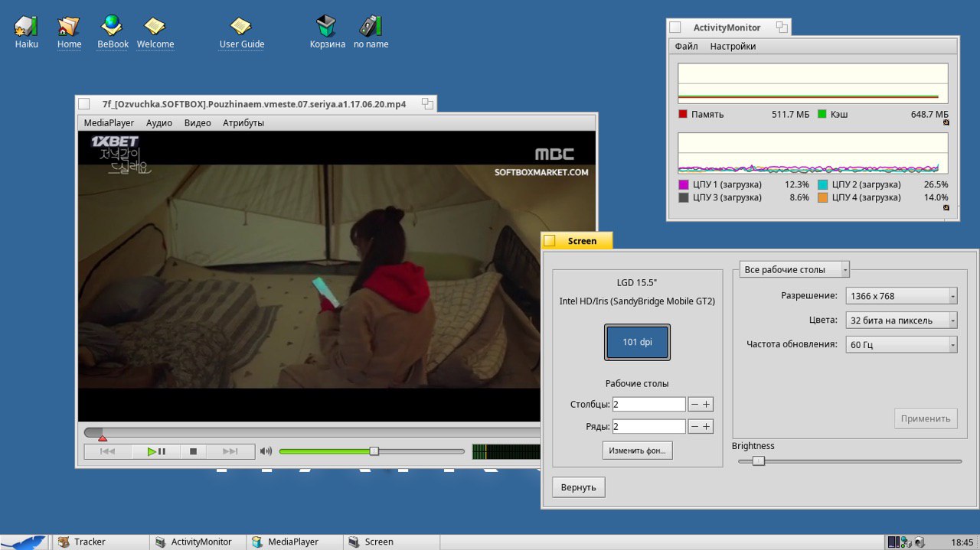Screen dimensions: 980x550
Task: Click the MediaPlayer audio peak meter
Action: click(507, 451)
